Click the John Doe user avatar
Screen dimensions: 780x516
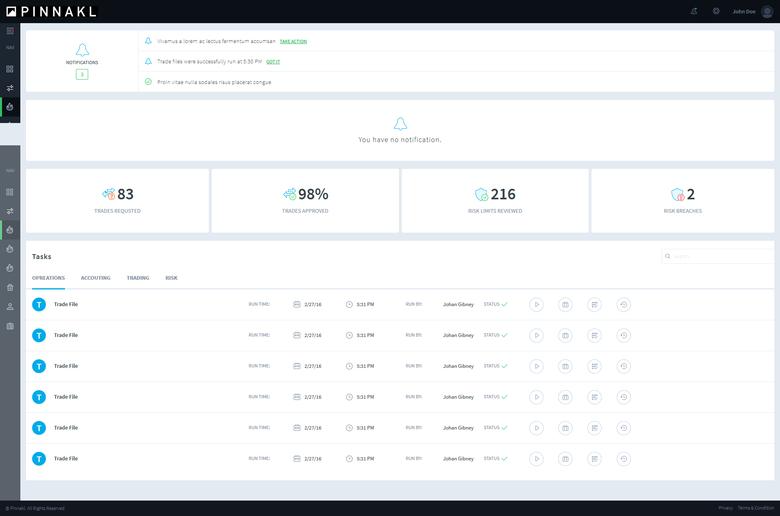[768, 11]
